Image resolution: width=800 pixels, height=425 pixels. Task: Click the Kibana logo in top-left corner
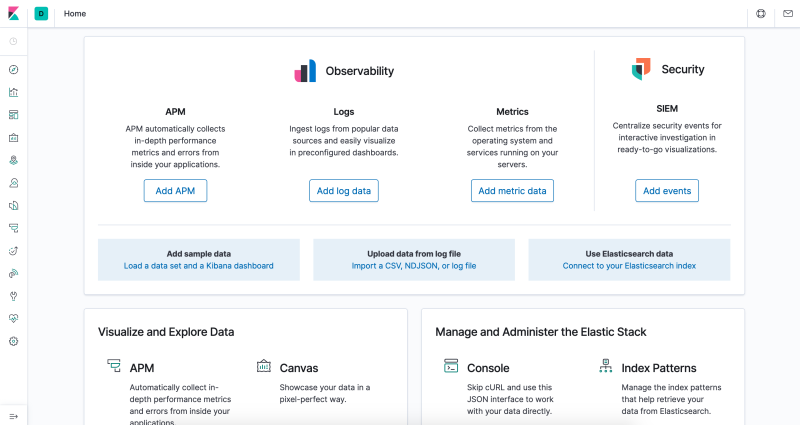coord(13,14)
